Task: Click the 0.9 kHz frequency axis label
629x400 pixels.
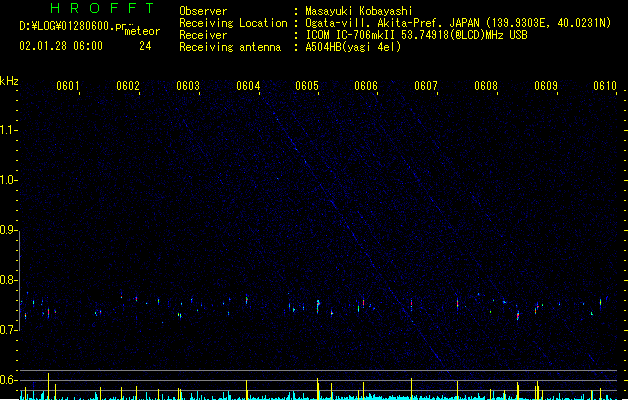Action: click(x=8, y=230)
